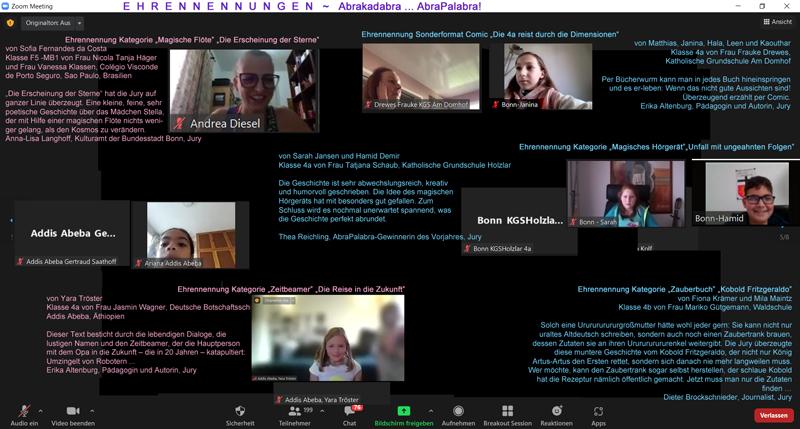Screen dimensions: 800x429
Task: Open video options arrow beside Video beenden
Action: 92,411
